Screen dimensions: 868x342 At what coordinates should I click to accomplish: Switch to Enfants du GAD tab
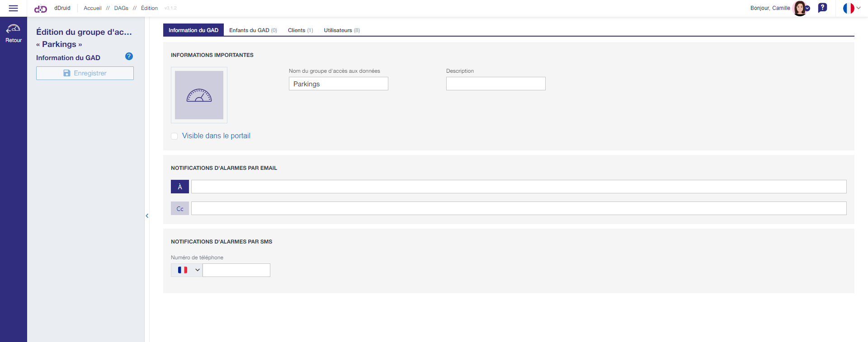coord(253,30)
